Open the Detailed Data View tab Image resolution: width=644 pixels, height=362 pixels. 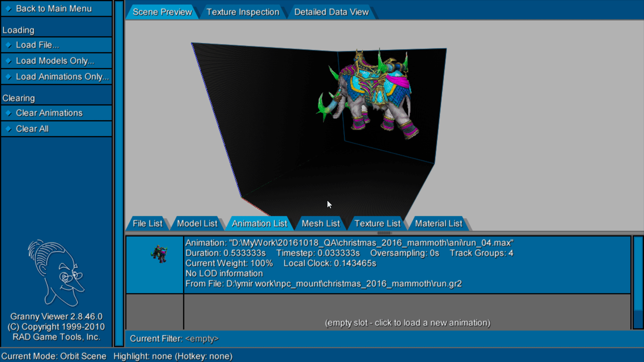coord(332,12)
